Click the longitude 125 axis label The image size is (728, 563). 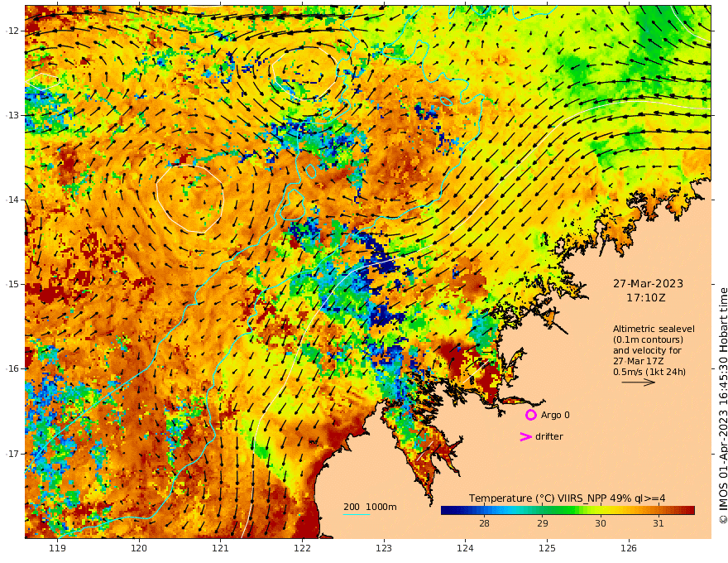point(548,548)
